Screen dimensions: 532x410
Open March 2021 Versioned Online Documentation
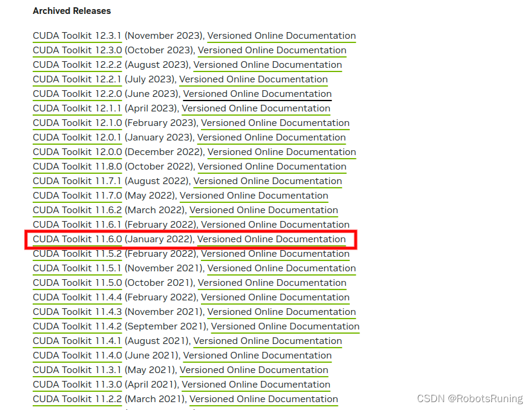coord(264,399)
